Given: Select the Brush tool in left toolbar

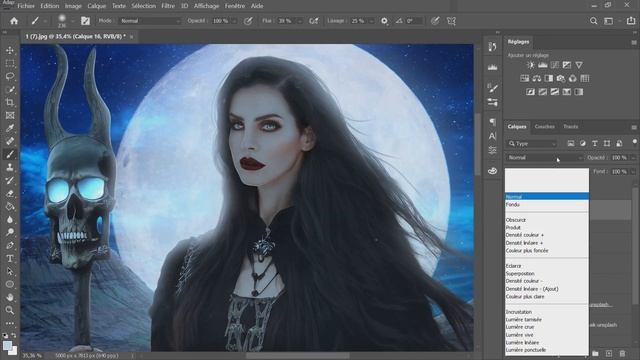Looking at the screenshot, I should coord(10,154).
